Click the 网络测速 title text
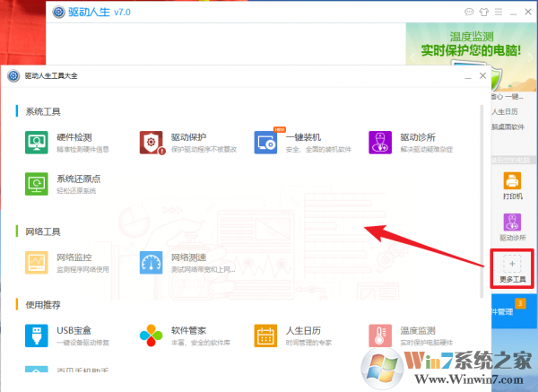The height and width of the screenshot is (392, 538). pyautogui.click(x=188, y=257)
